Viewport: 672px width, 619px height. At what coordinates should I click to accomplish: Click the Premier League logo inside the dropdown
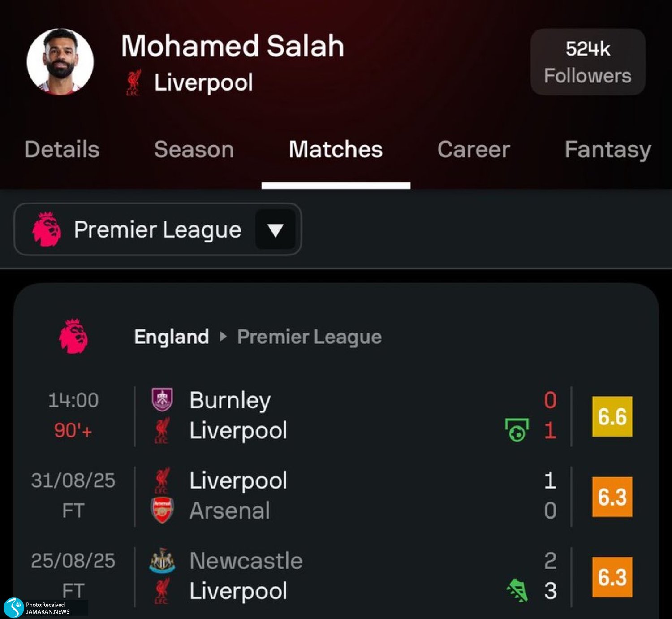(47, 229)
